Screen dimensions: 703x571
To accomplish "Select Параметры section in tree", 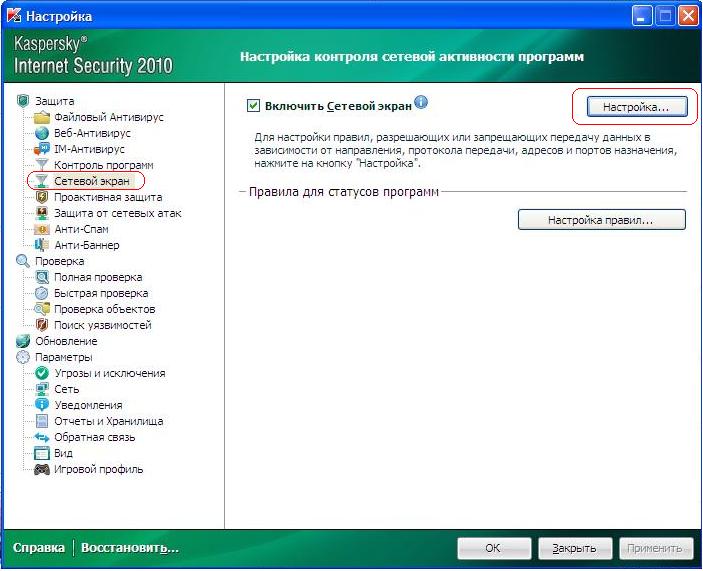I will 64,357.
